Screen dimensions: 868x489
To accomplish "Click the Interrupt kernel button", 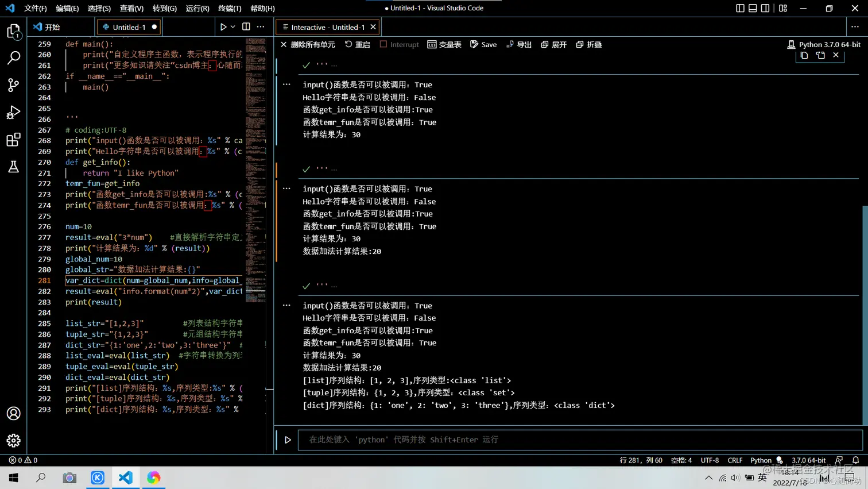I will (400, 44).
